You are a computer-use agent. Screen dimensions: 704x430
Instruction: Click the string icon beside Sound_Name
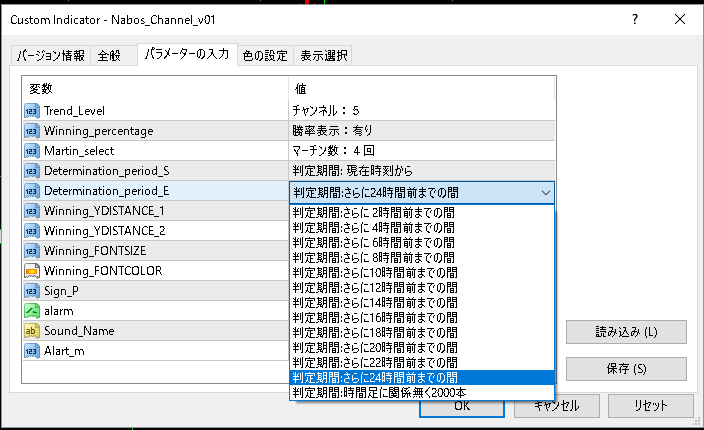pyautogui.click(x=31, y=331)
